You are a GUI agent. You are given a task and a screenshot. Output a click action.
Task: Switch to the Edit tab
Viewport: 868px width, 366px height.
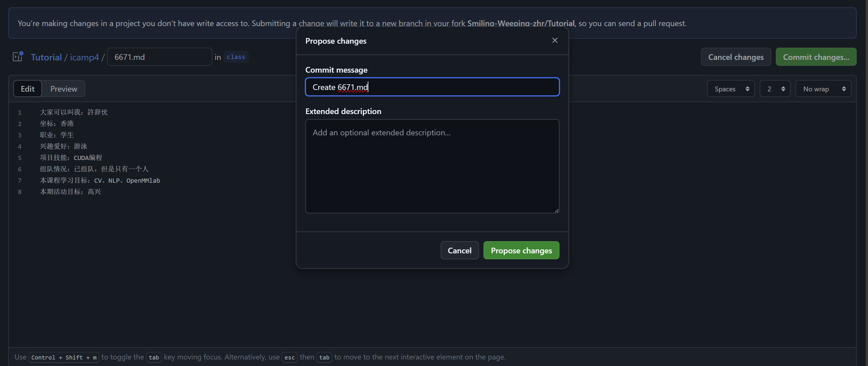click(x=28, y=89)
